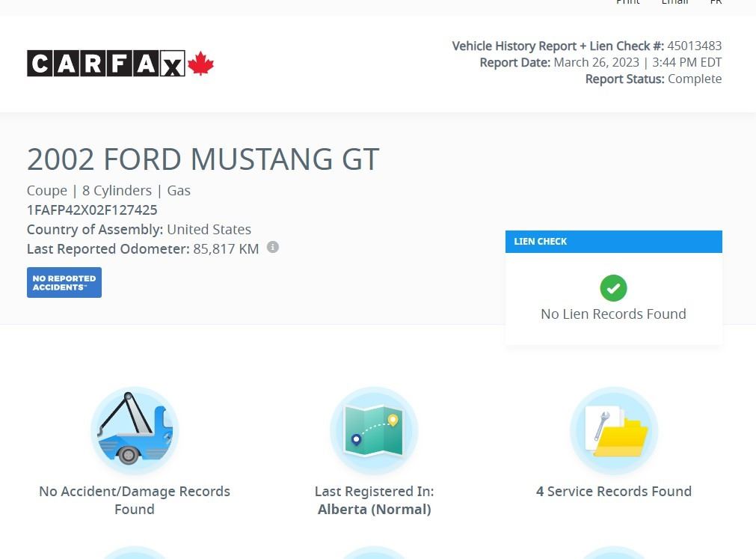Click the No Accident/Damage Records Found label
The height and width of the screenshot is (559, 756).
(x=135, y=500)
